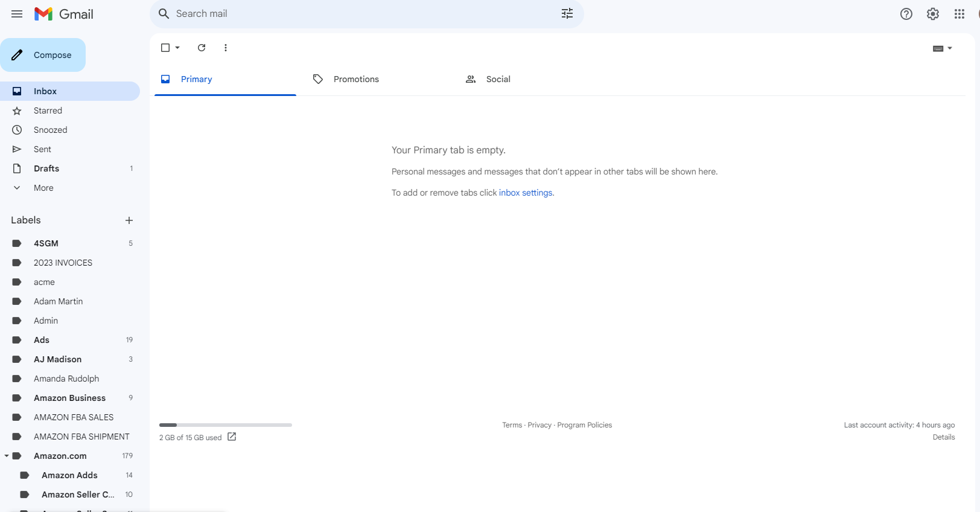Viewport: 980px width, 512px height.
Task: Open Settings gear icon
Action: (x=933, y=14)
